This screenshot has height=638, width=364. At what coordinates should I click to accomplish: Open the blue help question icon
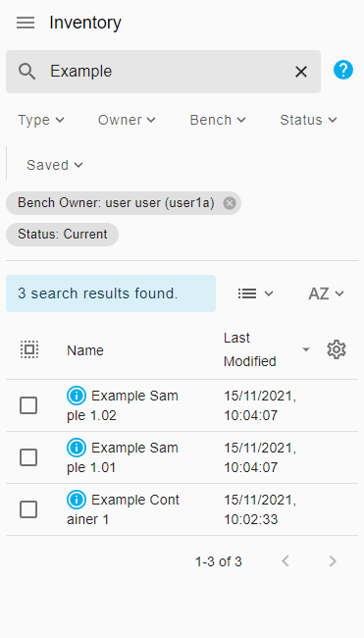coord(343,70)
